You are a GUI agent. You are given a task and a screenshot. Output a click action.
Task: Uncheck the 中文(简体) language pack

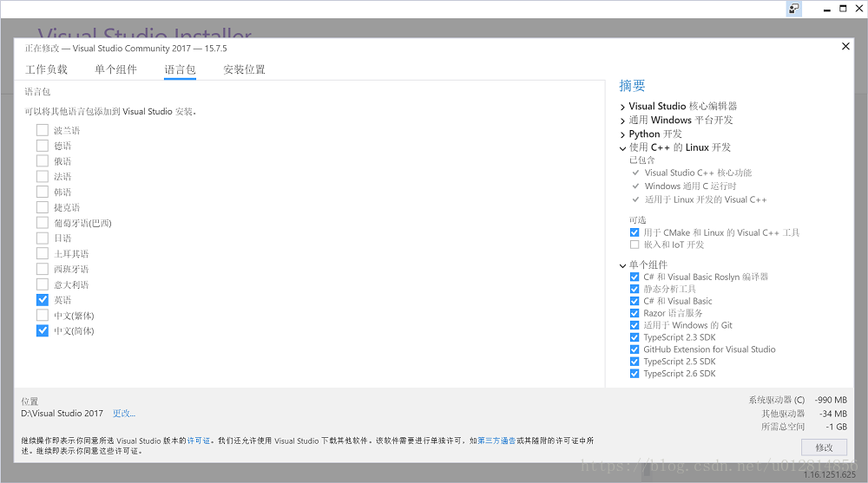pyautogui.click(x=42, y=331)
